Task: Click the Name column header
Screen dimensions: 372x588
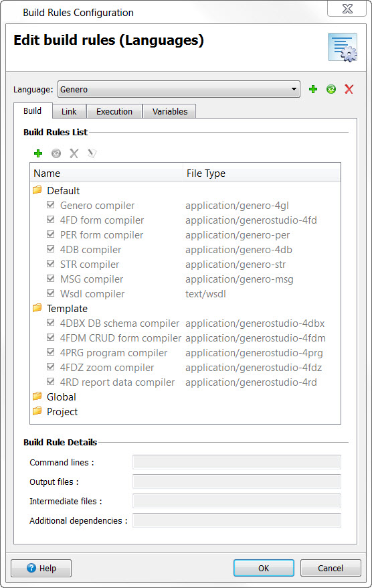Action: (106, 173)
